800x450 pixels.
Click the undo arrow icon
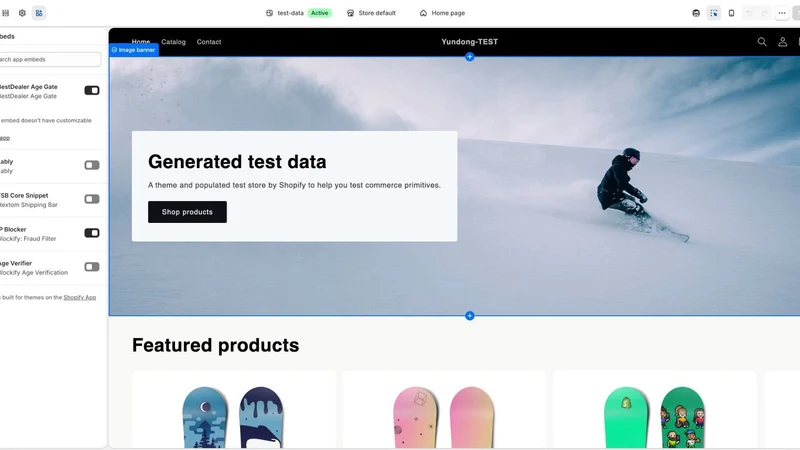coord(748,13)
